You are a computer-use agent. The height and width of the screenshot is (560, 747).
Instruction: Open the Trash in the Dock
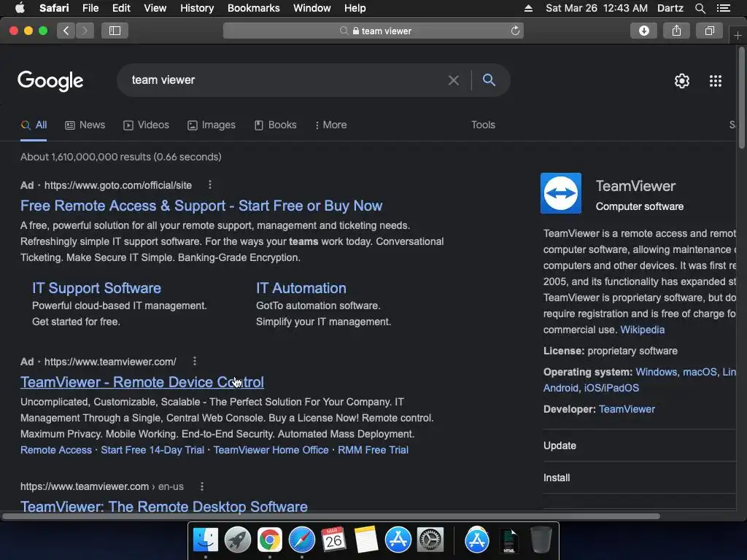pyautogui.click(x=541, y=540)
